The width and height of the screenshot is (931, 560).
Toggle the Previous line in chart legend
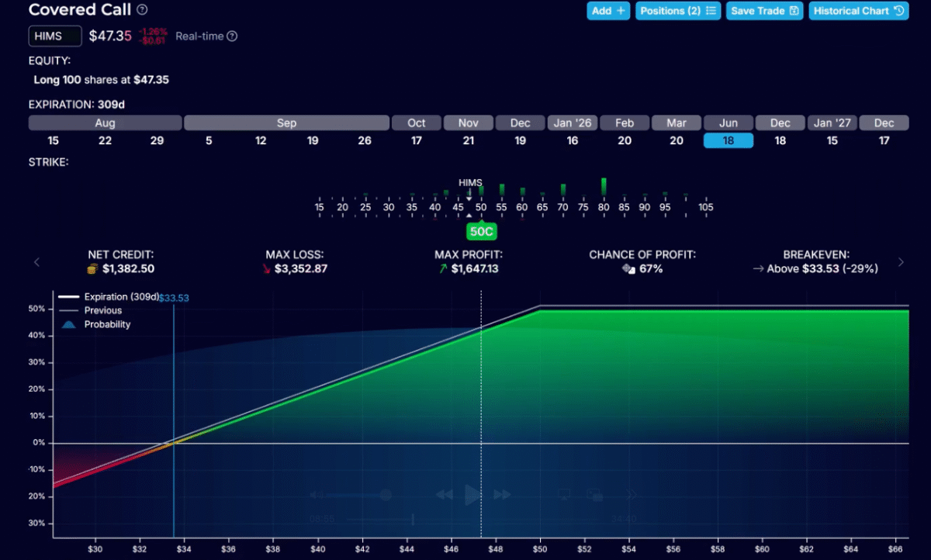[102, 310]
